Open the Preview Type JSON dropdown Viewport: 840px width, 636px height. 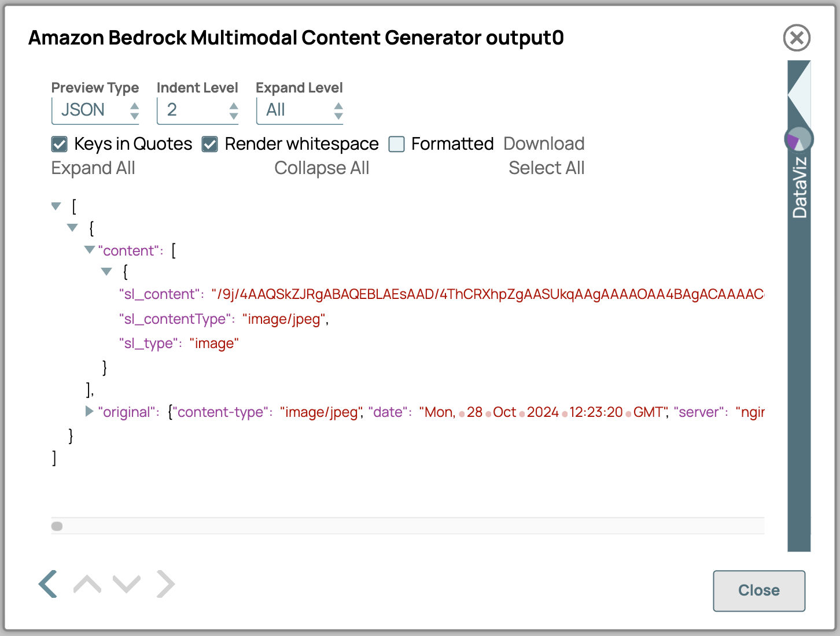(x=95, y=110)
